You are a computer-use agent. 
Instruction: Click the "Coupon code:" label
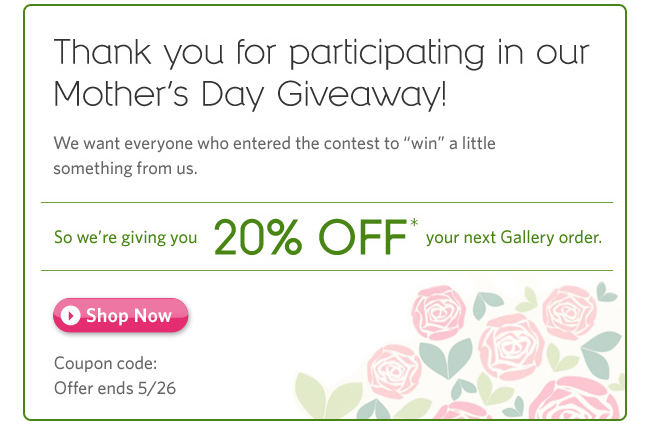105,364
